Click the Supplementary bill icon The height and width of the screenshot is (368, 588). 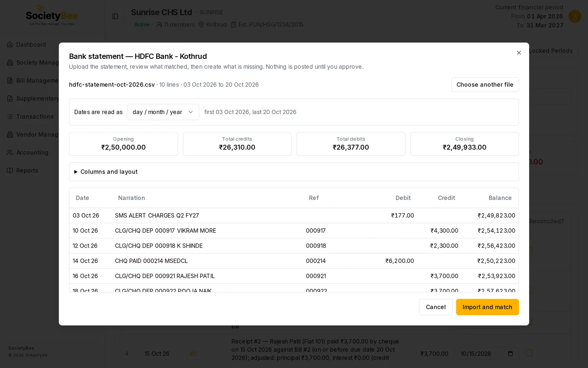pyautogui.click(x=10, y=99)
